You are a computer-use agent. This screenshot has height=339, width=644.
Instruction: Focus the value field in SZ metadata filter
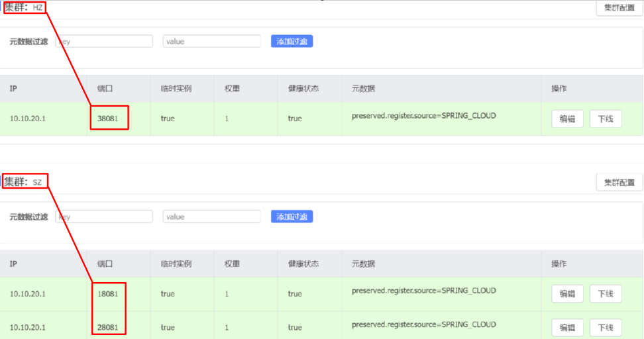(211, 217)
